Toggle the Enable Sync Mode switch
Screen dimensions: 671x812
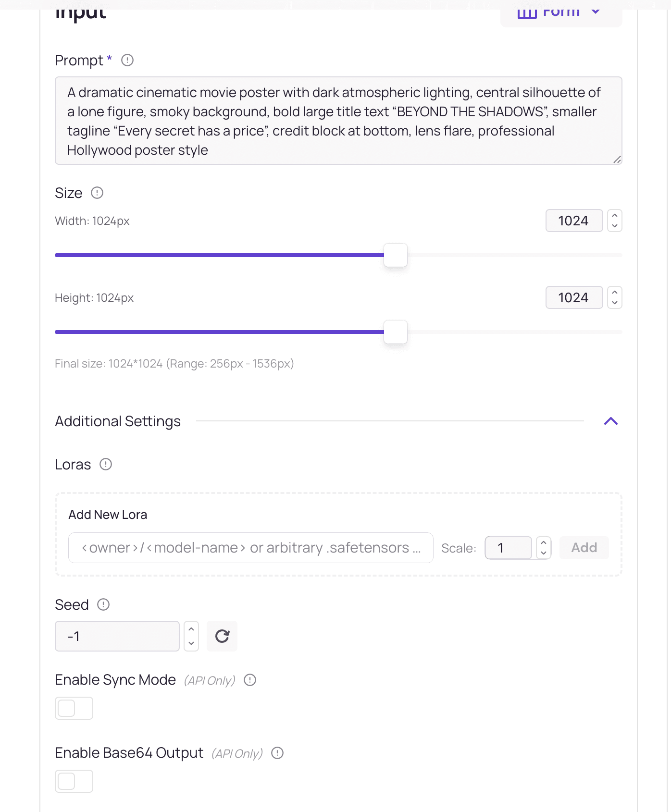[x=74, y=708]
